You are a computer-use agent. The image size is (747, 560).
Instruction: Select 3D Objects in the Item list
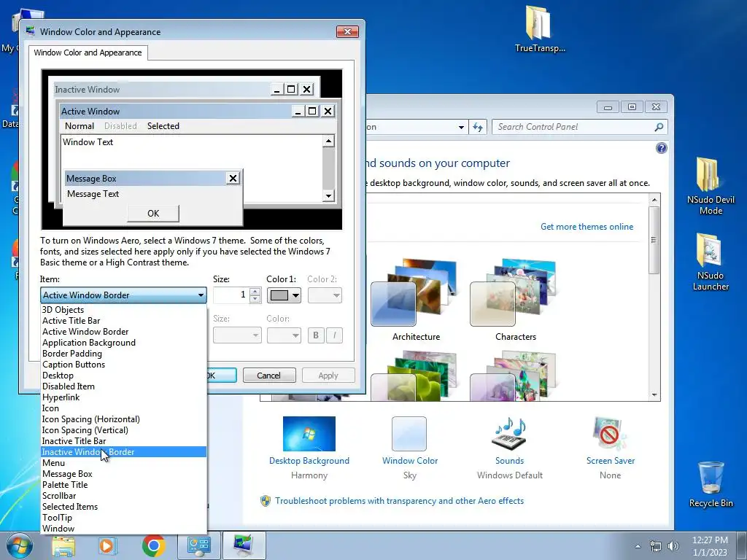tap(123, 309)
